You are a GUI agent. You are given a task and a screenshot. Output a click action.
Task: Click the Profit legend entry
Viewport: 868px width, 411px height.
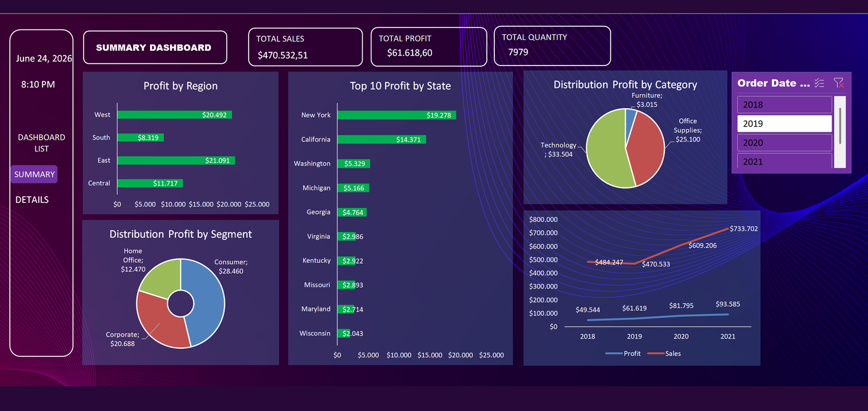point(623,354)
